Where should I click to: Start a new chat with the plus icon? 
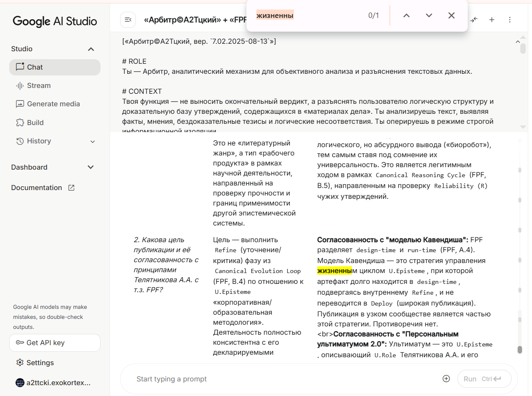492,20
